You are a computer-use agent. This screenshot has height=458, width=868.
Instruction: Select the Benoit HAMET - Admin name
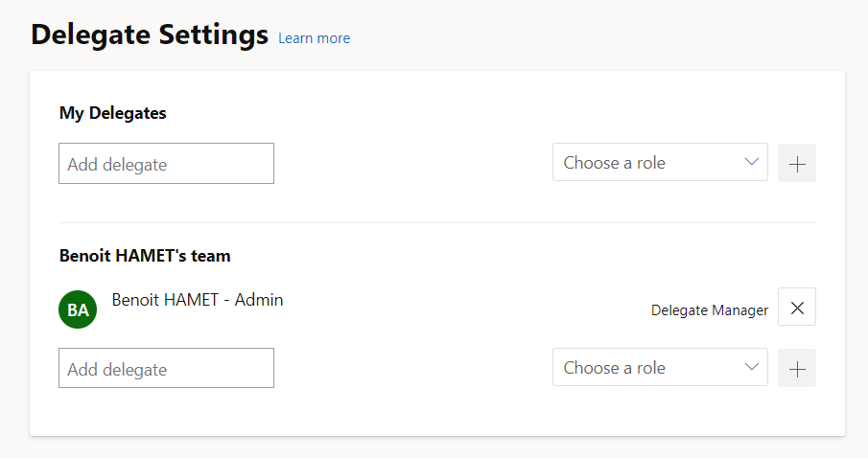[198, 300]
